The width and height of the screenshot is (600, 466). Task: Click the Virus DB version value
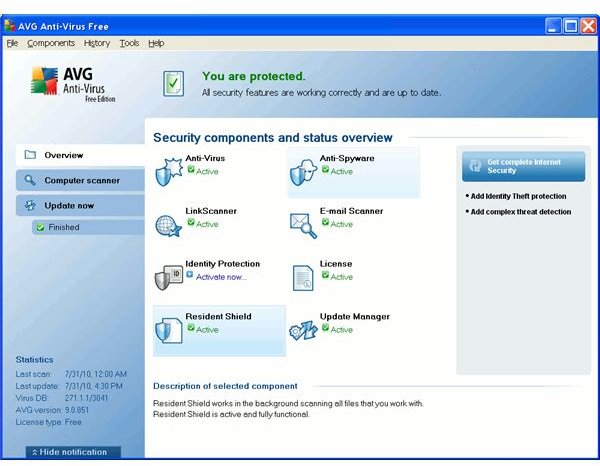[x=86, y=398]
